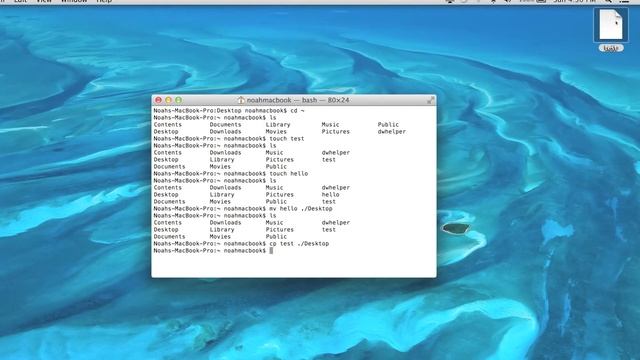Image resolution: width=640 pixels, height=360 pixels.
Task: Close the Terminal window with red button
Action: (x=158, y=100)
